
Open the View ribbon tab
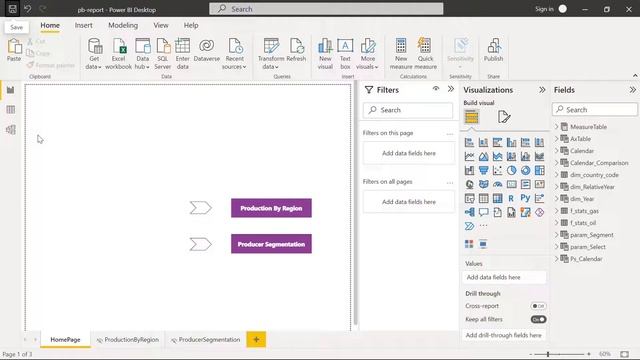[161, 25]
